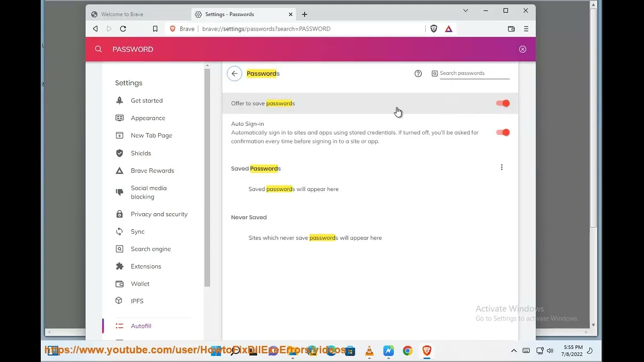644x362 pixels.
Task: Click the Privacy and security lock icon
Action: tap(119, 214)
